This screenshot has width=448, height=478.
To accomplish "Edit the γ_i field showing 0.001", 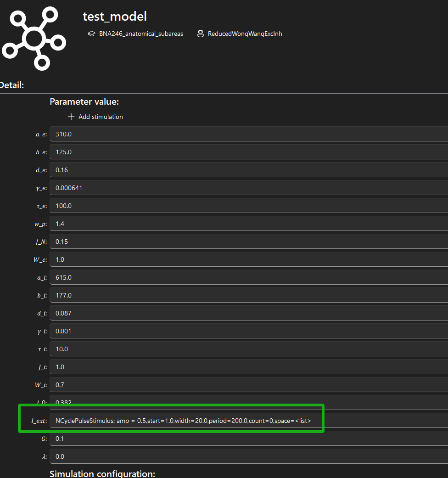I will click(249, 331).
